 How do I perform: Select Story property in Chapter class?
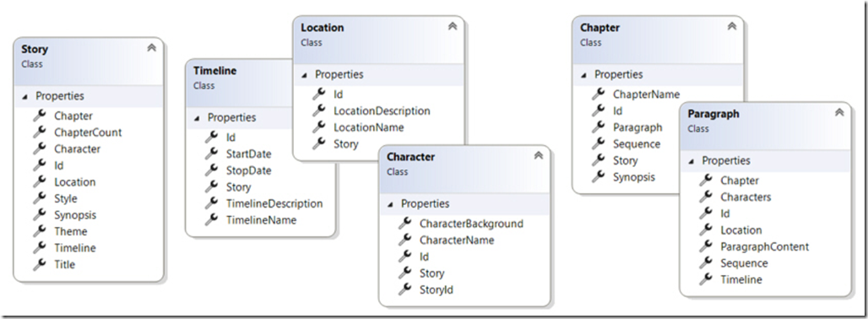(x=626, y=161)
